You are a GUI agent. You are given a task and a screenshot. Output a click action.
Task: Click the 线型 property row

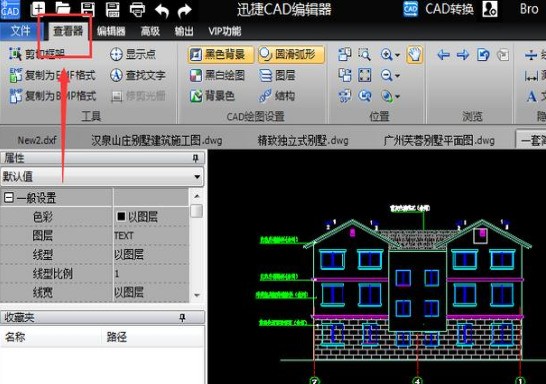(94, 254)
